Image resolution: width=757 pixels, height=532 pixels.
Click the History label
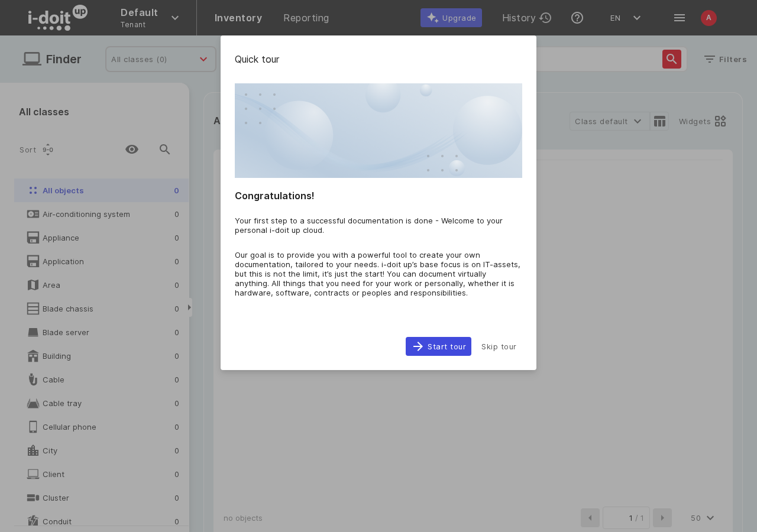(519, 18)
